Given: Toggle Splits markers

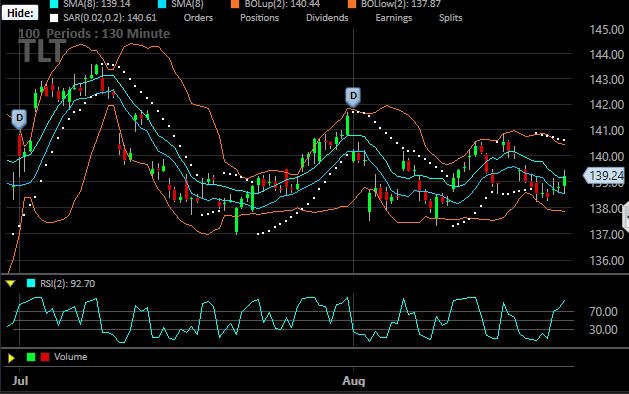Looking at the screenshot, I should pos(450,18).
